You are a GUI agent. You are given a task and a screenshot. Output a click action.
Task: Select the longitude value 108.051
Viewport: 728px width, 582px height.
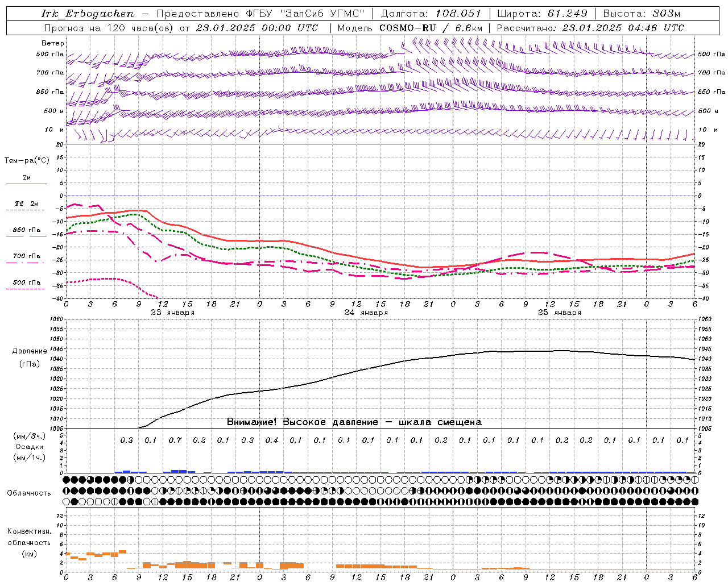tap(458, 14)
